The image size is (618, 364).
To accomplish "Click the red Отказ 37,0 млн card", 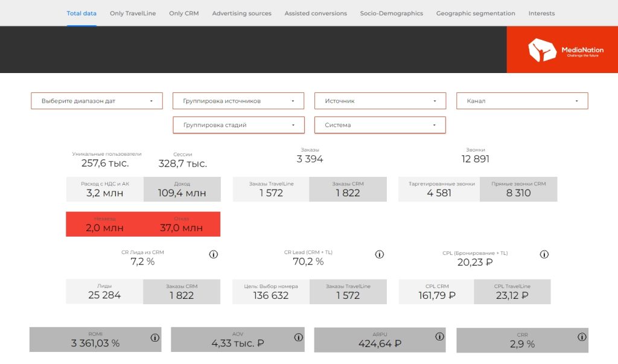I will [x=182, y=224].
